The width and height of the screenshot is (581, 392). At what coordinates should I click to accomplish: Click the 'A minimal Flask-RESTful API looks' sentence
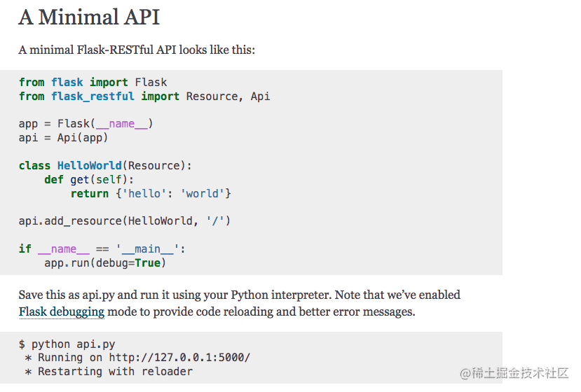coord(137,50)
